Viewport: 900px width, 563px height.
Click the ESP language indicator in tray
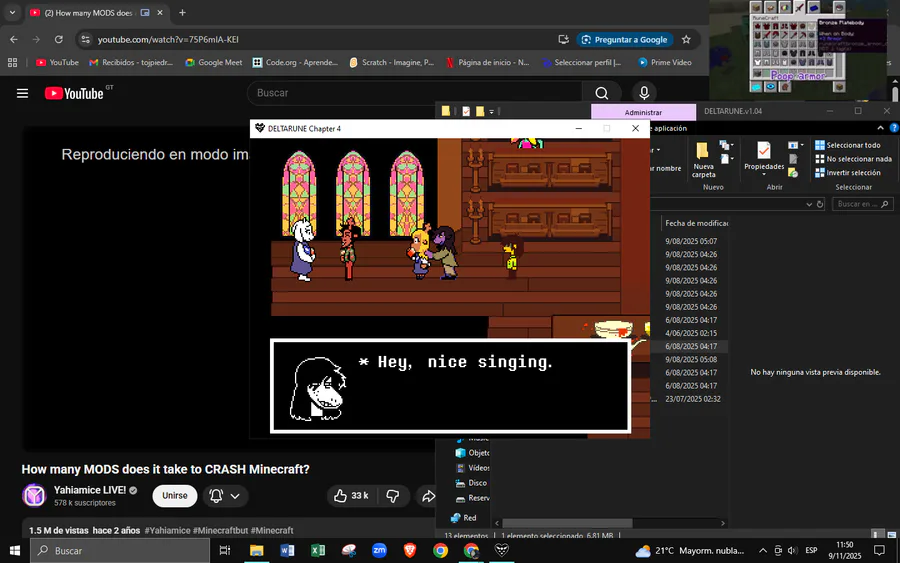811,551
